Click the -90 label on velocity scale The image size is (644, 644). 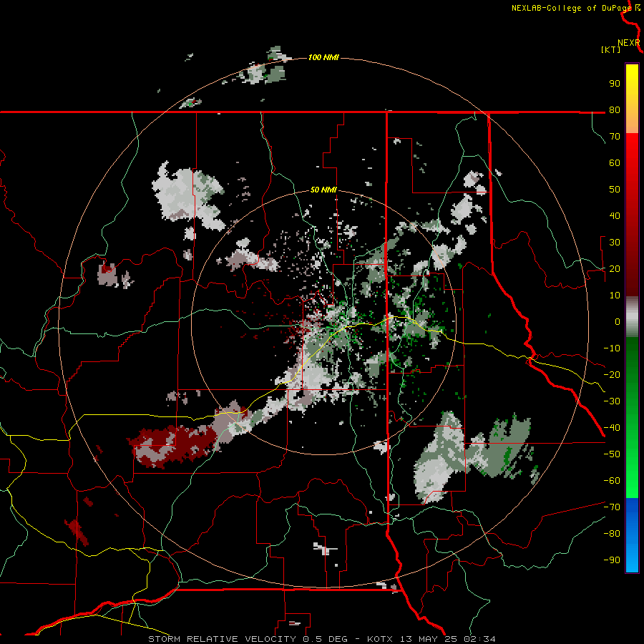pos(612,560)
